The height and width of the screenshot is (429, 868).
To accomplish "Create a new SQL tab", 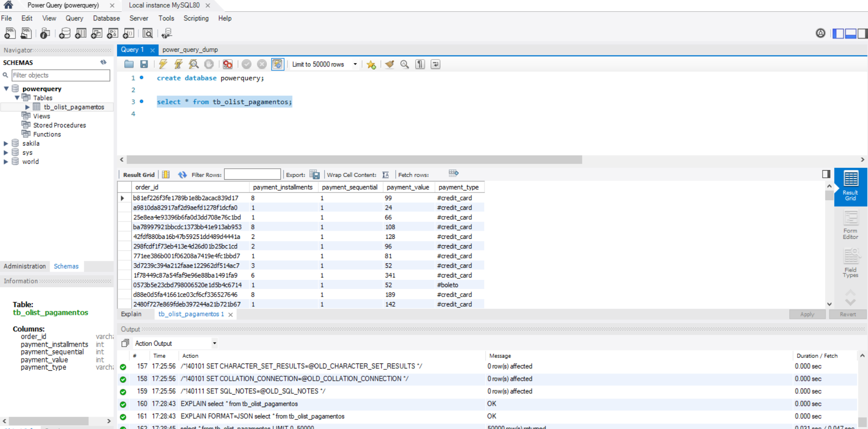I will [10, 33].
